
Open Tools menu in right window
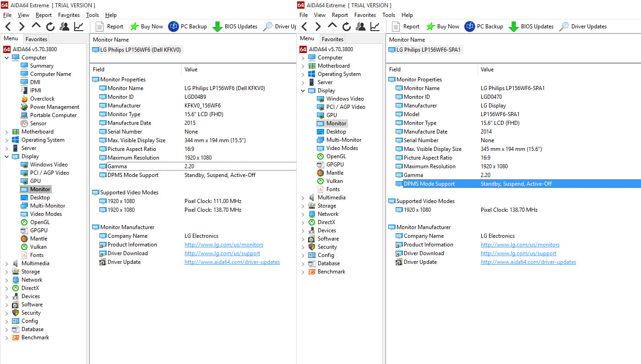389,15
